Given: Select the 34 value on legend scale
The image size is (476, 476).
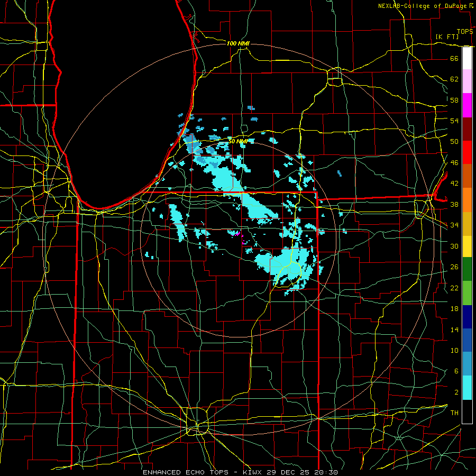Looking at the screenshot, I should click(454, 225).
